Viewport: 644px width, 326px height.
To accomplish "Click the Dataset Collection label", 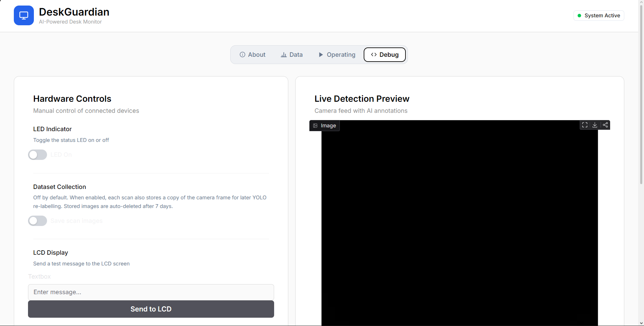I will 59,187.
